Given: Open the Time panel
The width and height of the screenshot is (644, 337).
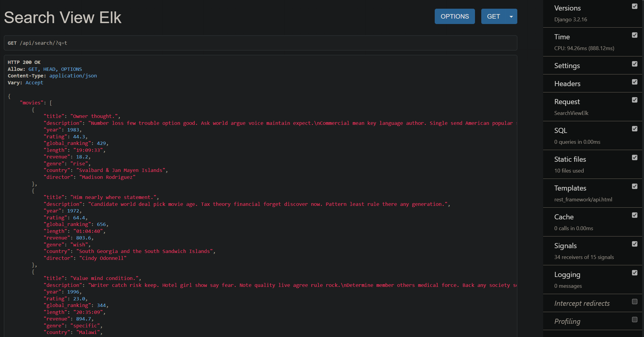Looking at the screenshot, I should tap(562, 37).
